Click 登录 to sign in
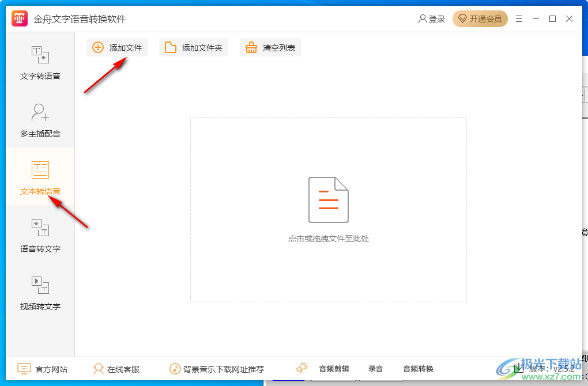Viewport: 588px width, 386px height. click(x=432, y=18)
